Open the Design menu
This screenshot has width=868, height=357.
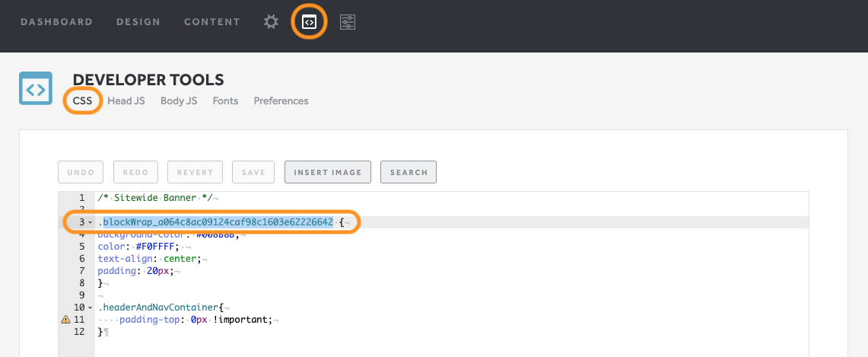tap(138, 22)
